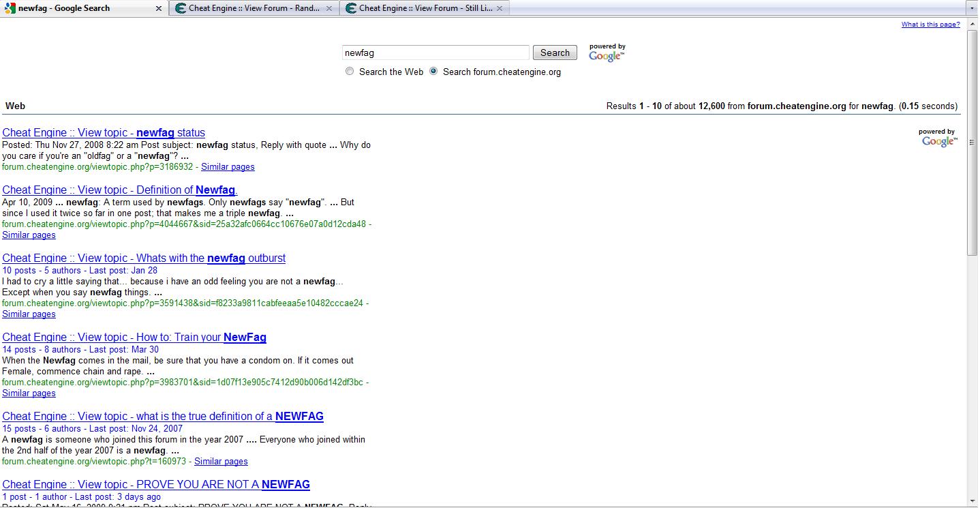Open 'How to: Train your NewFag' result
The height and width of the screenshot is (508, 980).
click(x=134, y=338)
